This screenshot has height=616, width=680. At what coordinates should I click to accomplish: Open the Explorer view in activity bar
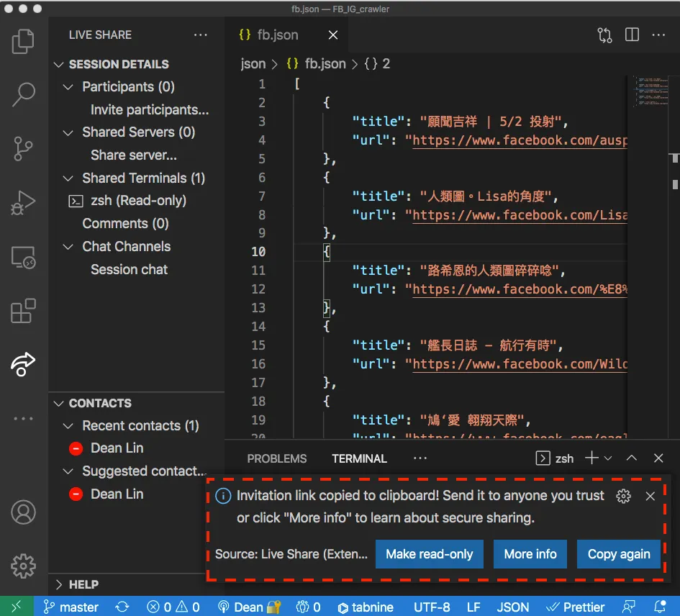(x=23, y=41)
